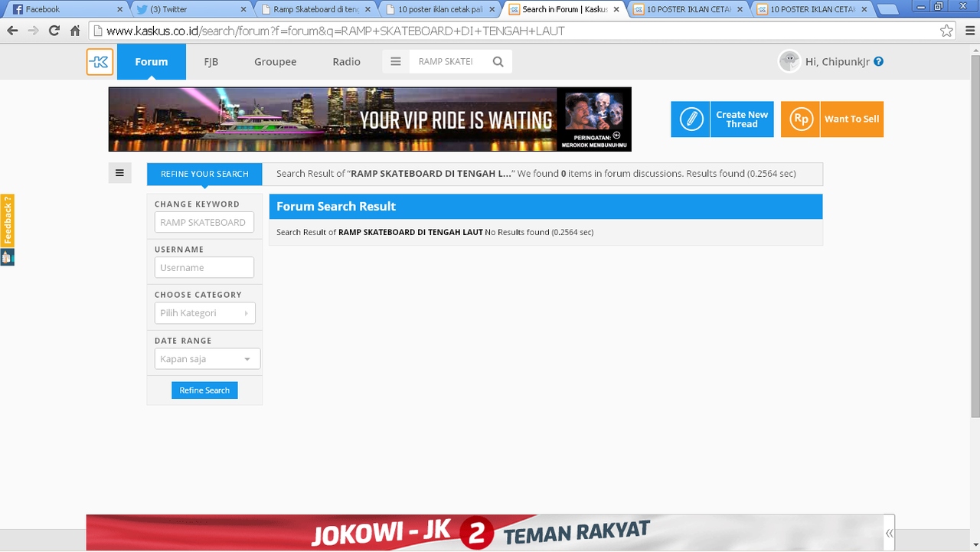Expand the Pilih Kategori category dropdown
This screenshot has height=552, width=980.
[204, 313]
